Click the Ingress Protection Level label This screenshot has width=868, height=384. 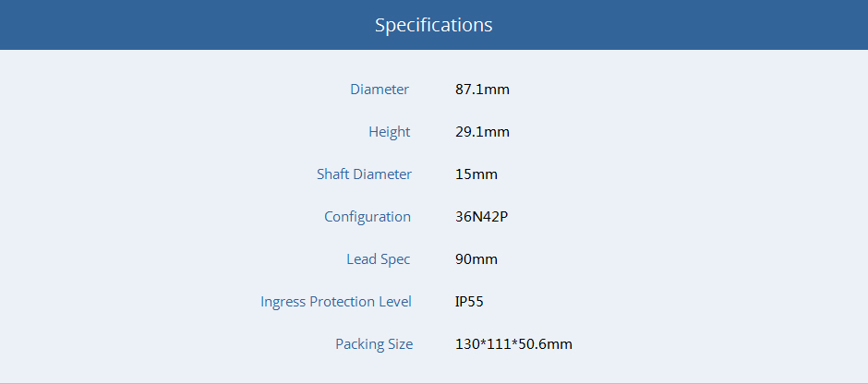[x=336, y=302]
